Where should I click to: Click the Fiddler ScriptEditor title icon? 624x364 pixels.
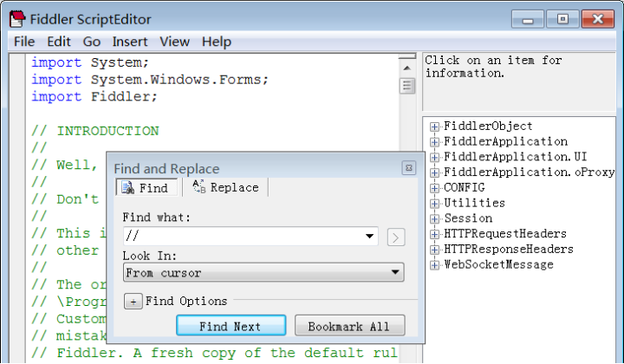coord(17,19)
